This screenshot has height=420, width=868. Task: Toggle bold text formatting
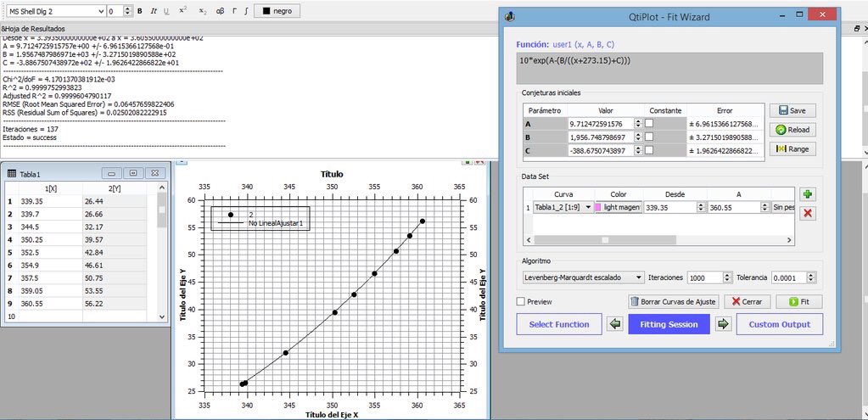(x=139, y=11)
